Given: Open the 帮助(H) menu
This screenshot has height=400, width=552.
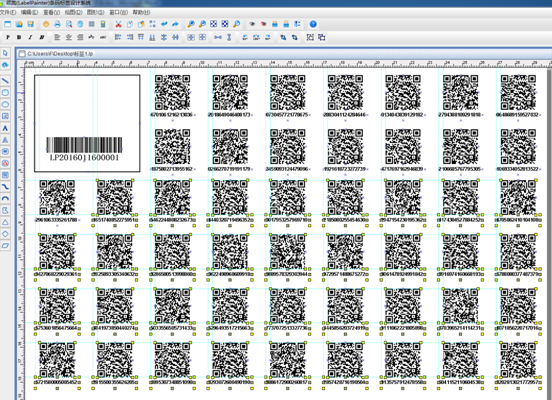Looking at the screenshot, I should [x=141, y=12].
